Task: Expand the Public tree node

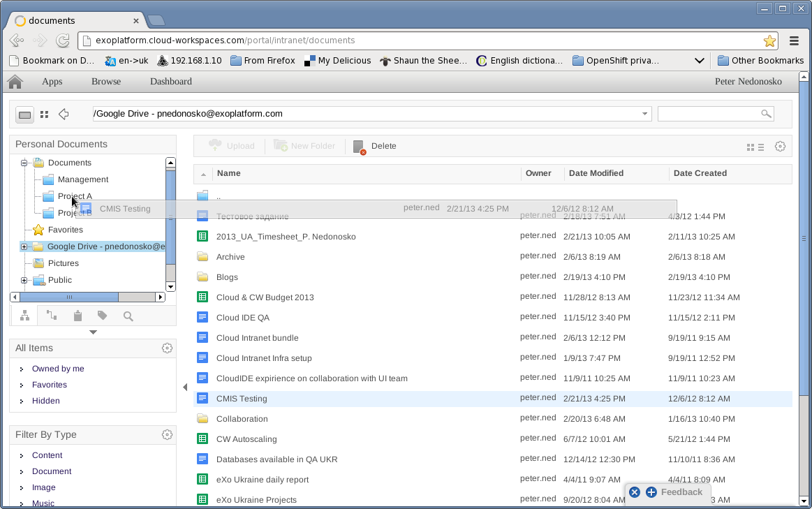Action: click(24, 280)
